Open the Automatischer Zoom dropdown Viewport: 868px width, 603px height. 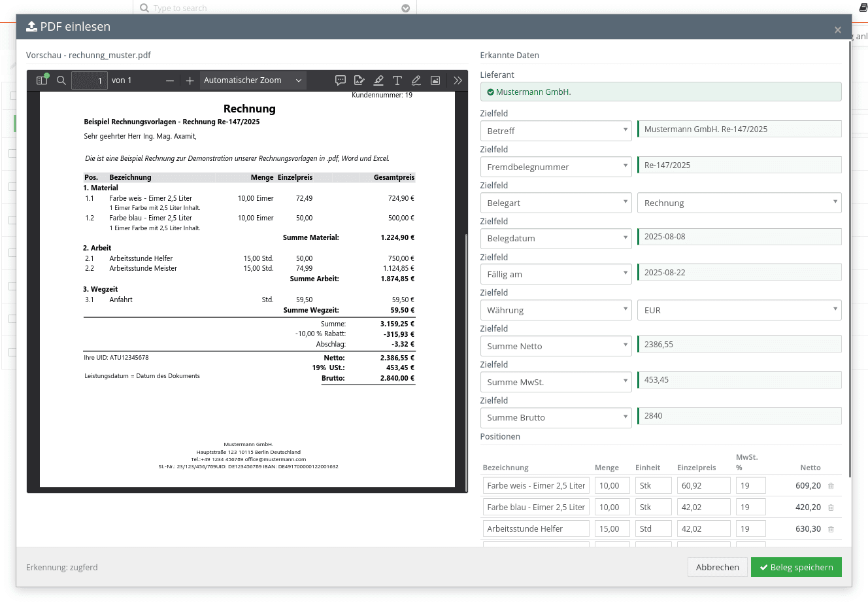coord(252,80)
